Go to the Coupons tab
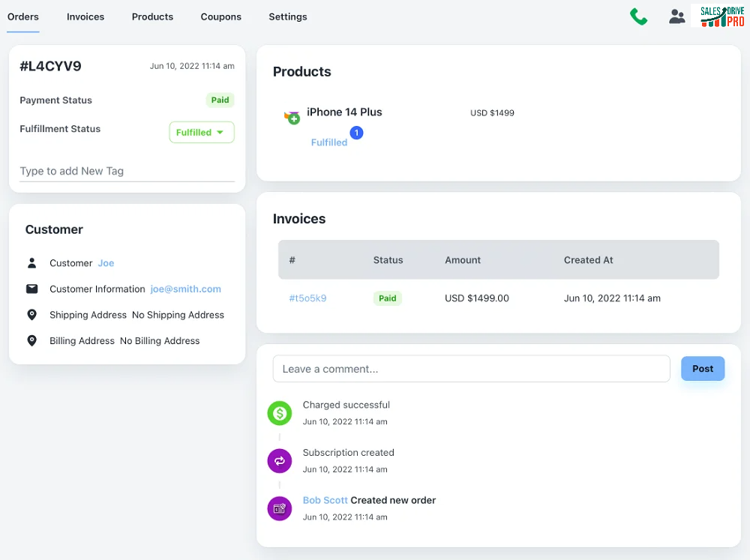Viewport: 750px width, 560px height. [x=220, y=16]
